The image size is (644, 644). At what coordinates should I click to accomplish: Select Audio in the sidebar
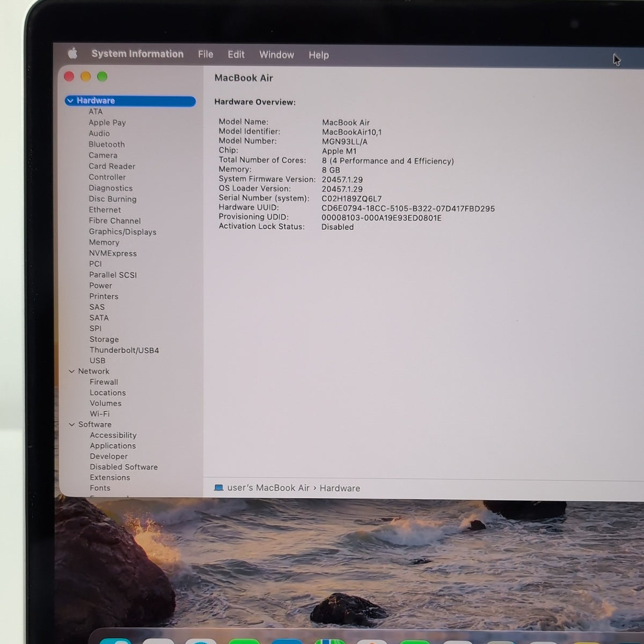tap(99, 134)
